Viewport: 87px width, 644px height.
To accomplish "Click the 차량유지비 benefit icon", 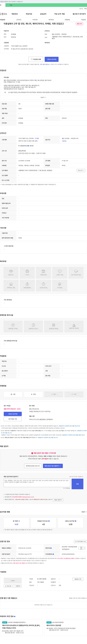I will click(43, 273).
